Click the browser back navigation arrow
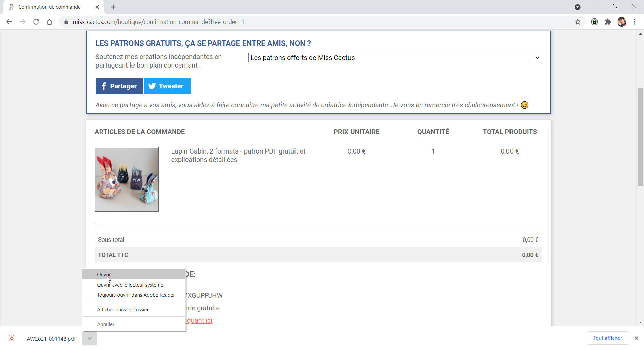The image size is (644, 350). (9, 21)
